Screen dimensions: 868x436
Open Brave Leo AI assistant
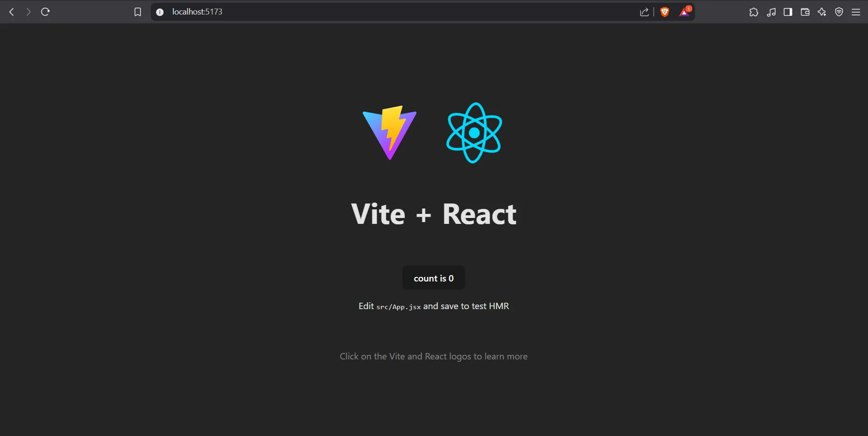(x=822, y=12)
